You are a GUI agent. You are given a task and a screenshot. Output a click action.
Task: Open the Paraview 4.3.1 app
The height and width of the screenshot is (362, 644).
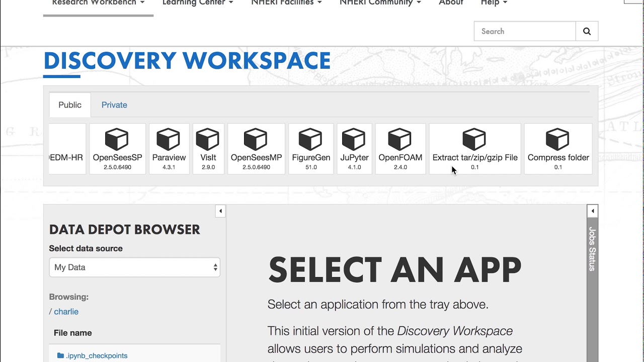point(169,149)
